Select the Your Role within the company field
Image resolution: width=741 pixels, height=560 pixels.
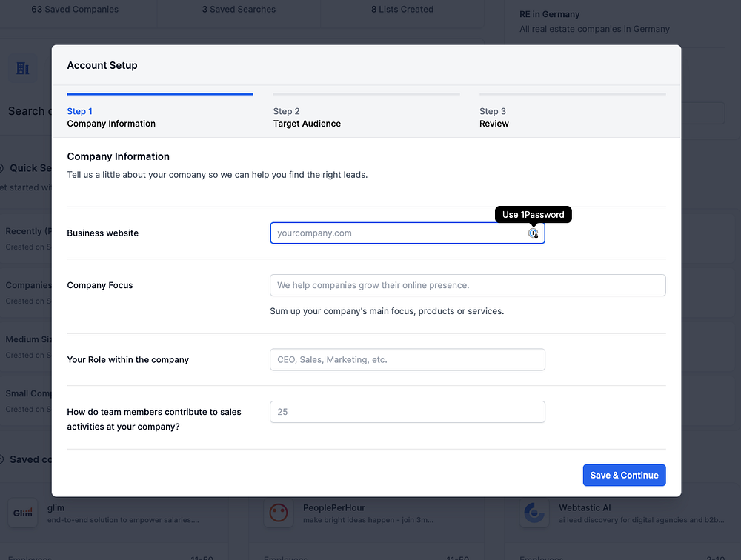point(407,360)
